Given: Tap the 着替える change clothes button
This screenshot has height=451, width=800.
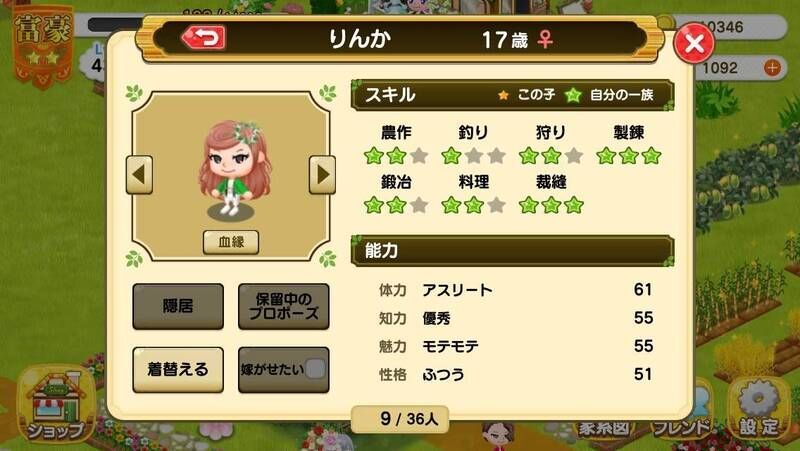Looking at the screenshot, I should [178, 369].
